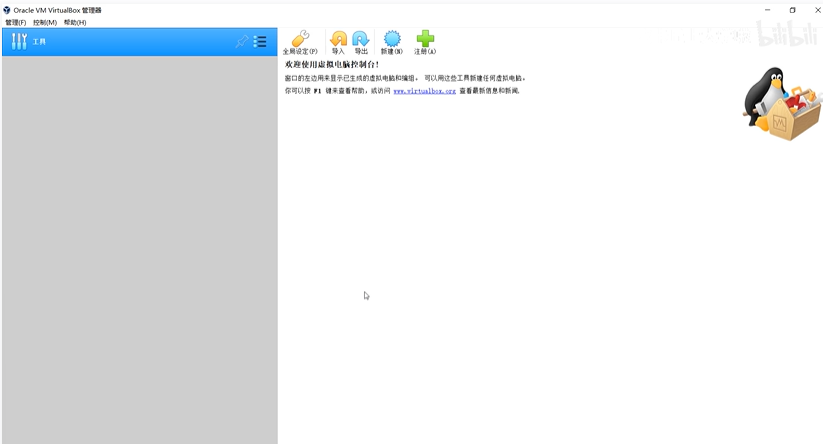Viewport: 823px width, 444px height.
Task: Click the welcome heading 欢迎使用虚拟电脑控制台!
Action: 332,65
